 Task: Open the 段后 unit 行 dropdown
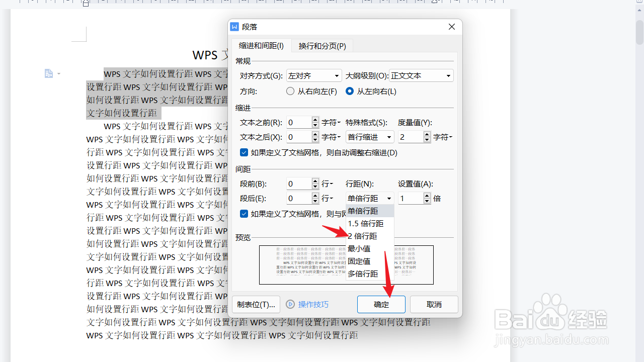(328, 198)
